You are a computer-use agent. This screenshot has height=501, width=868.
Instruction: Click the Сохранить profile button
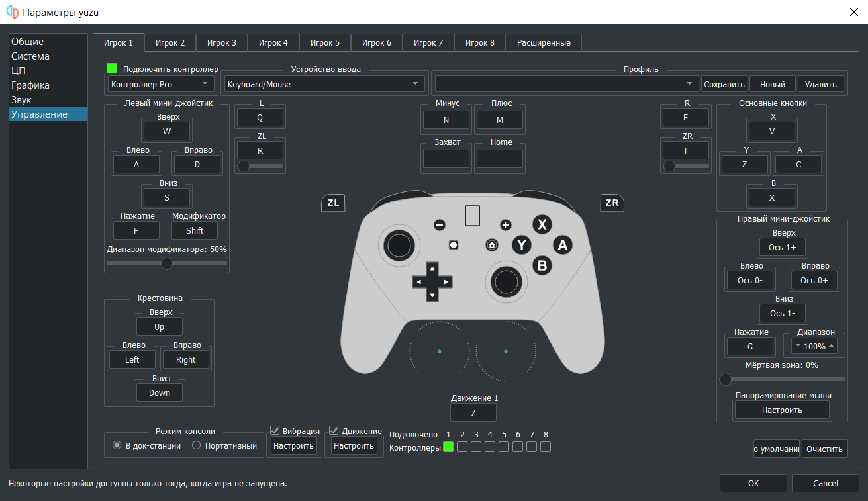[724, 84]
